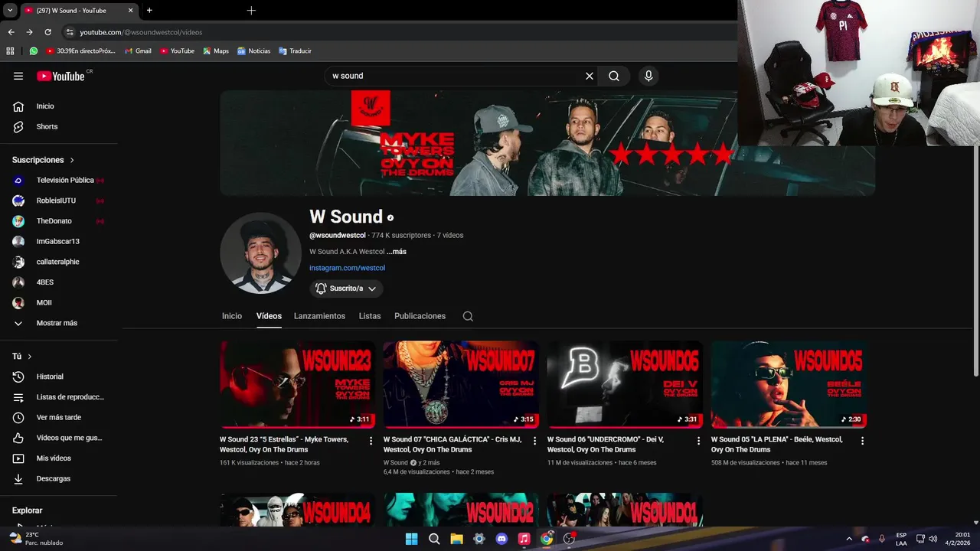Open Chrome tab search dropdown
The image size is (980, 551).
[10, 11]
